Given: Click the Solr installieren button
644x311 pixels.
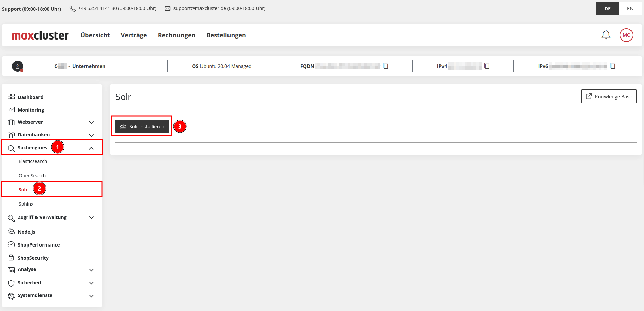Looking at the screenshot, I should [142, 126].
